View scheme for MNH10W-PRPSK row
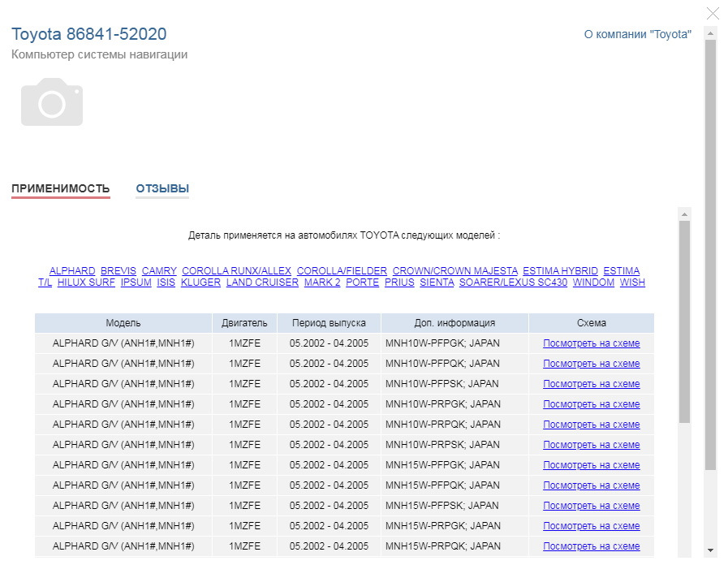Image resolution: width=728 pixels, height=565 pixels. point(592,445)
